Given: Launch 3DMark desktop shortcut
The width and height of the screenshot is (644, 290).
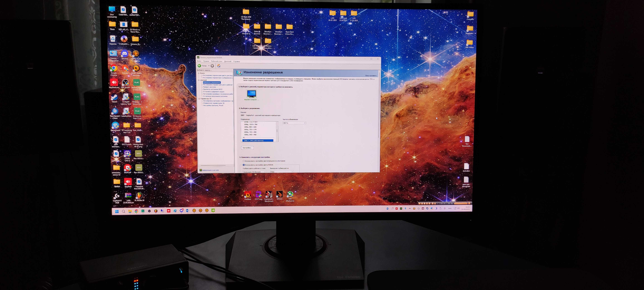Looking at the screenshot, I should tap(279, 195).
